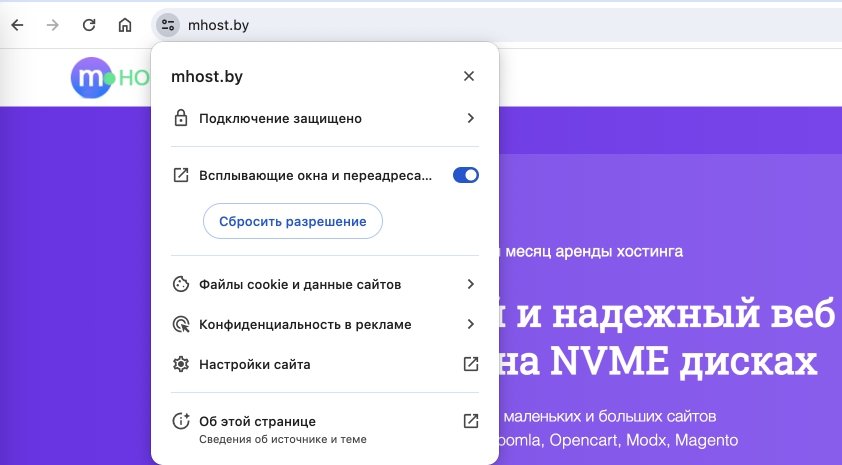
Task: Click the Opencart, Modx, Magento text
Action: [x=643, y=440]
